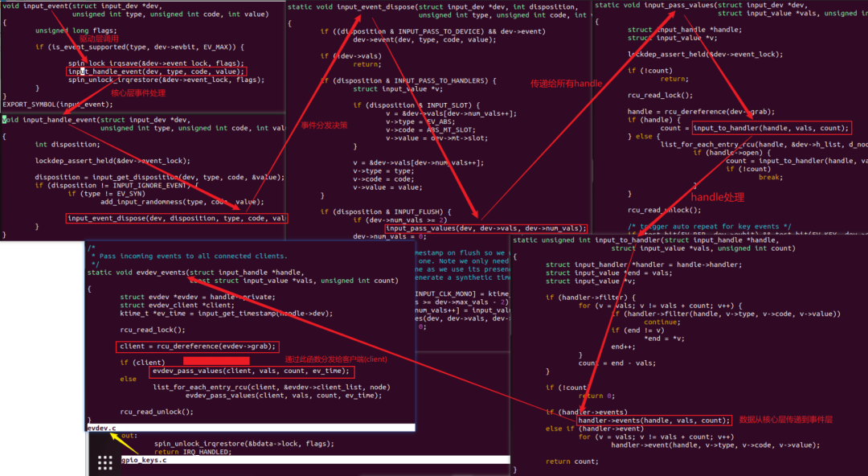Image resolution: width=868 pixels, height=476 pixels.
Task: Open the Ubuntu Show Applications grid icon
Action: point(105,462)
